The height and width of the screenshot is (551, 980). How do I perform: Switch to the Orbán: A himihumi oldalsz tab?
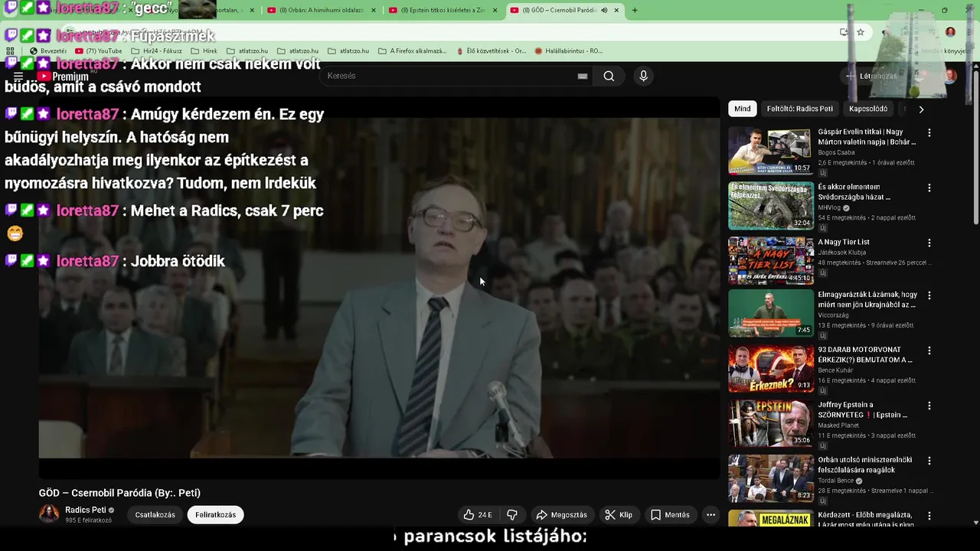[322, 10]
